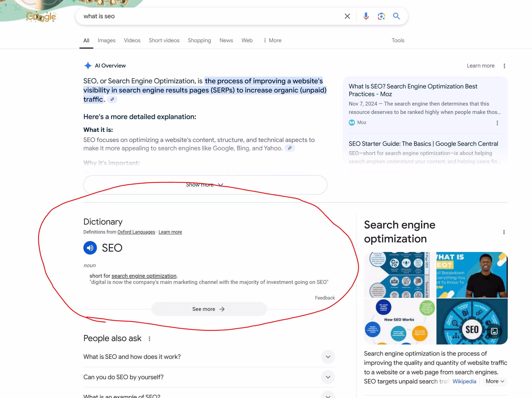This screenshot has width=532, height=398.
Task: Switch to the Videos tab
Action: click(132, 40)
